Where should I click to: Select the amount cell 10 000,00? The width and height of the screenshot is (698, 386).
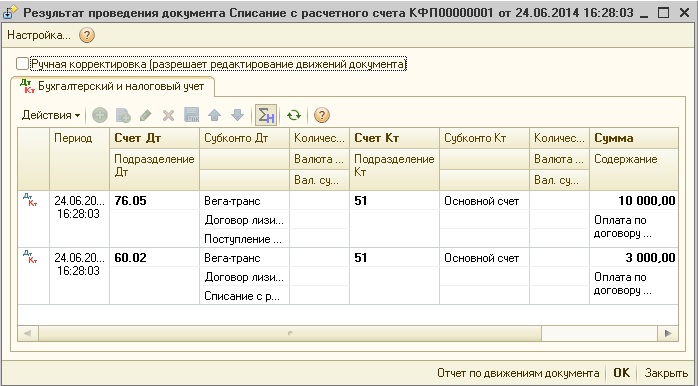[x=634, y=201]
